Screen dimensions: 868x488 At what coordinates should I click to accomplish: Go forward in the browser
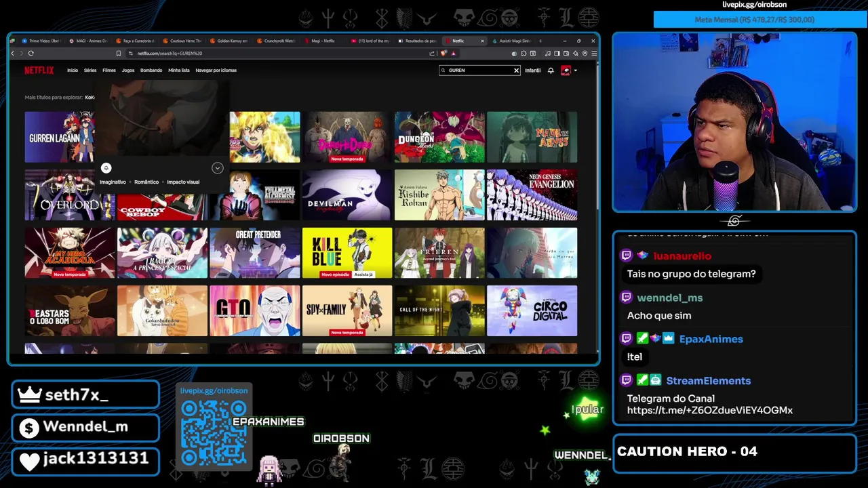pyautogui.click(x=22, y=54)
